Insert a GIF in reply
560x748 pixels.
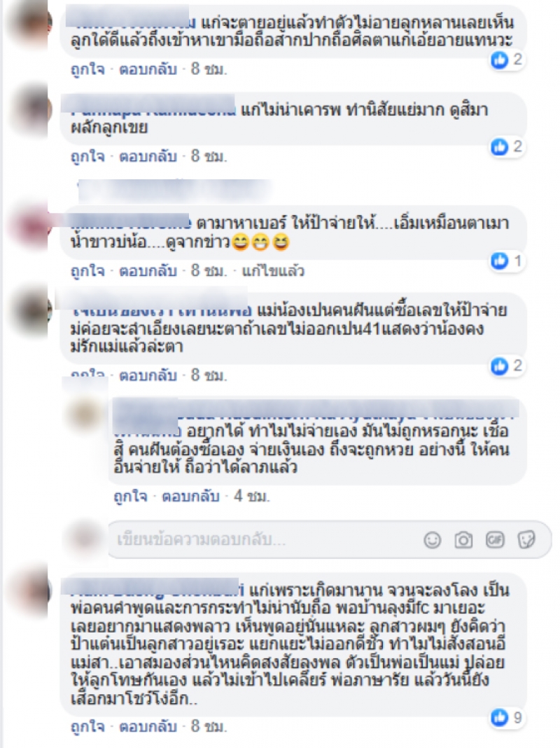pyautogui.click(x=495, y=539)
